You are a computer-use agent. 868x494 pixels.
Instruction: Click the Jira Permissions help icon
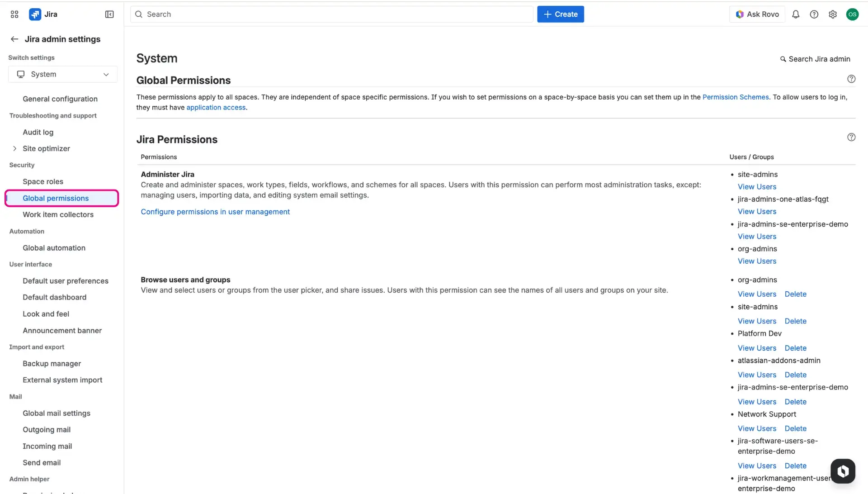(x=852, y=137)
